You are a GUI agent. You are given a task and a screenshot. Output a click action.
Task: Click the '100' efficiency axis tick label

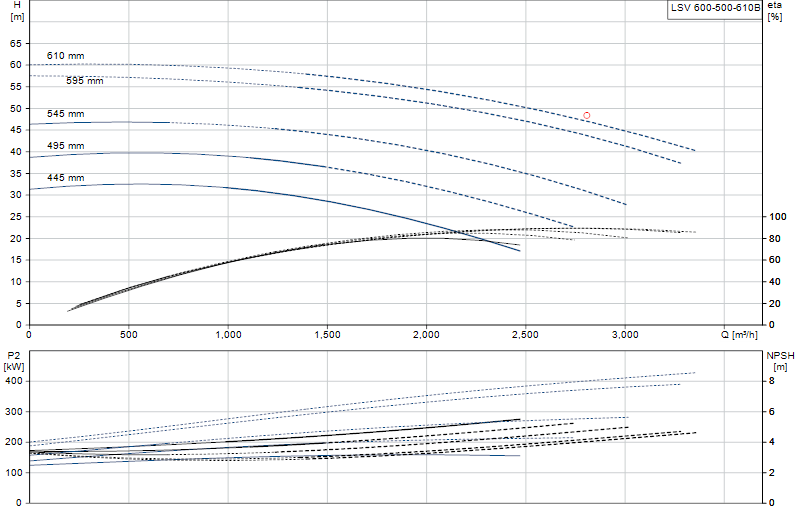coord(778,217)
